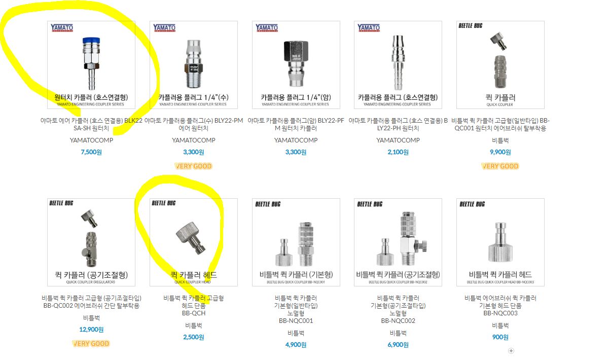Viewport: 608px width, 364px height.
Task: Click the BB-QC002 product title link
Action: [91, 302]
